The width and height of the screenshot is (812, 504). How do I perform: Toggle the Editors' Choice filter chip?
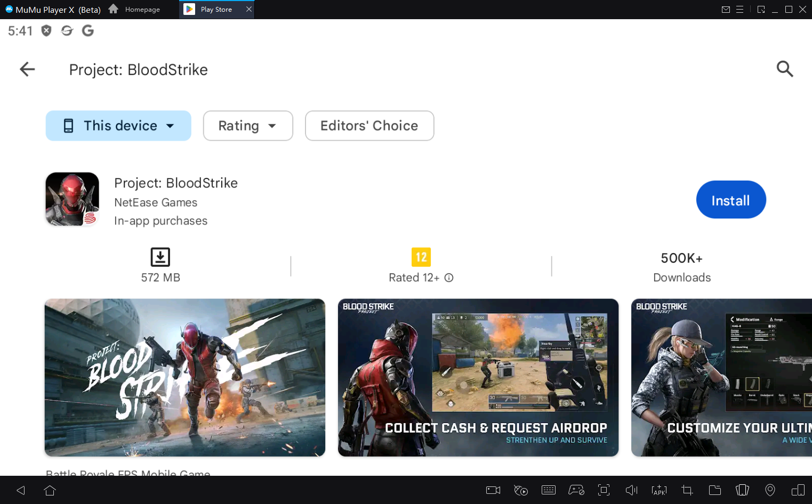coord(369,126)
